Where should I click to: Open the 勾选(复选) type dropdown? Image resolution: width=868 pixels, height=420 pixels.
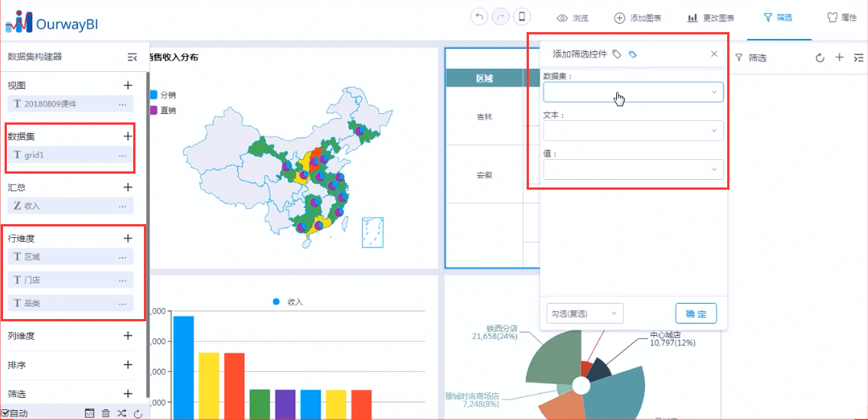coord(585,313)
